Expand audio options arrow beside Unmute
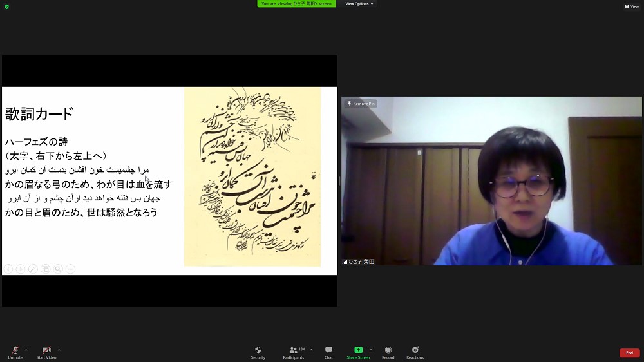The width and height of the screenshot is (644, 362). pyautogui.click(x=26, y=350)
